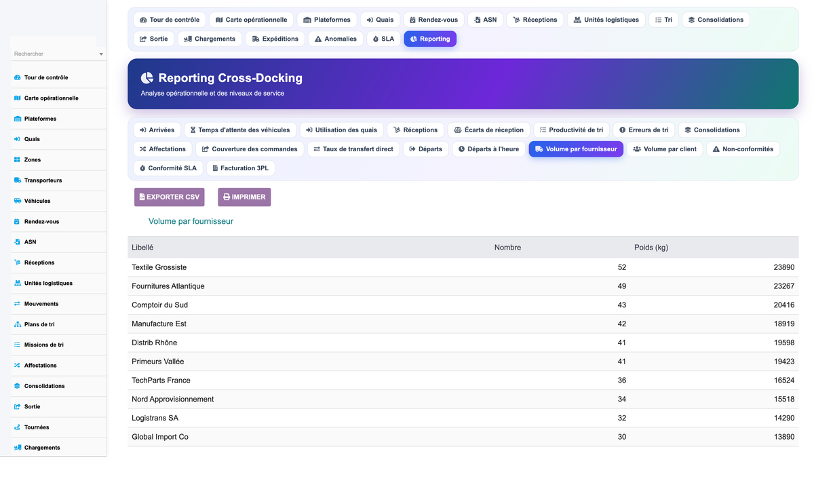Click Quais icon in sidebar
The image size is (814, 504).
point(18,139)
